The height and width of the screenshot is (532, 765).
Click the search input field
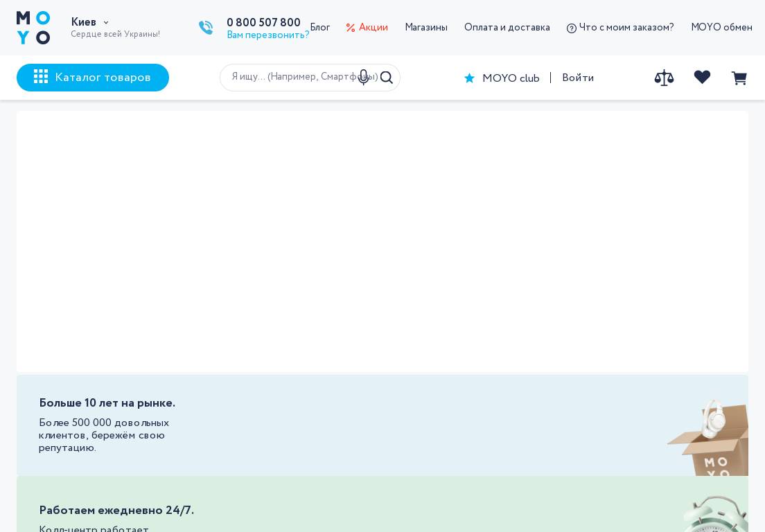point(291,77)
